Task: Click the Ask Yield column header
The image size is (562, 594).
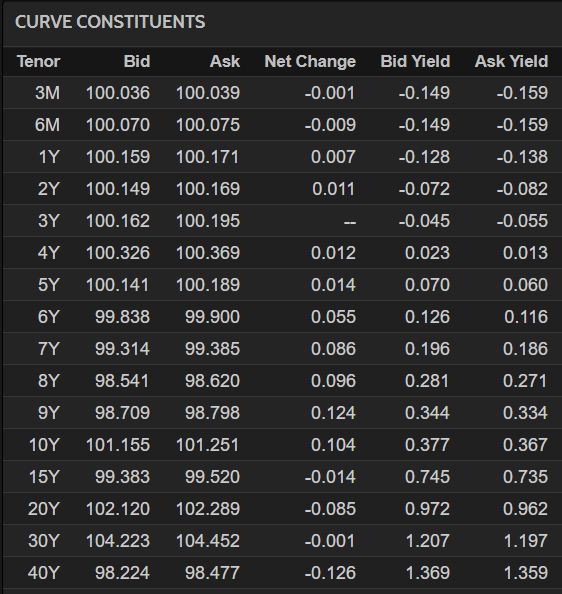Action: click(x=511, y=61)
